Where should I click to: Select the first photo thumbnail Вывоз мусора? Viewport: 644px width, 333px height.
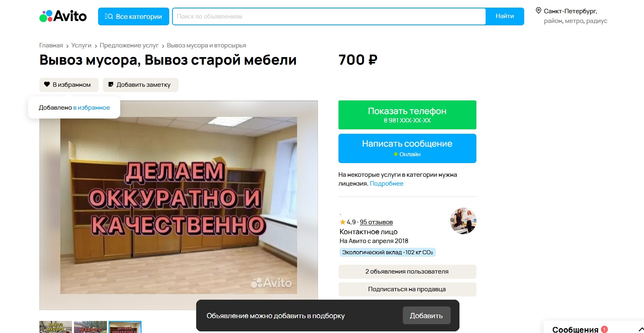(55, 327)
